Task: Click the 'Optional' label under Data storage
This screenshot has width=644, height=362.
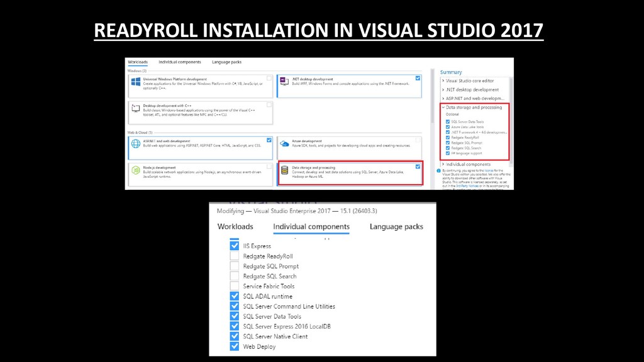Action: click(452, 114)
